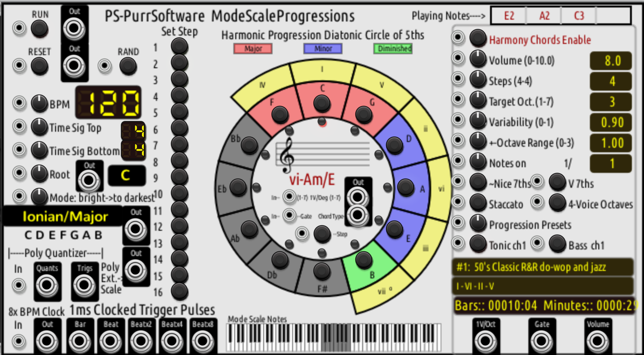Click the Quants output jack
This screenshot has width=644, height=355.
coord(47,285)
